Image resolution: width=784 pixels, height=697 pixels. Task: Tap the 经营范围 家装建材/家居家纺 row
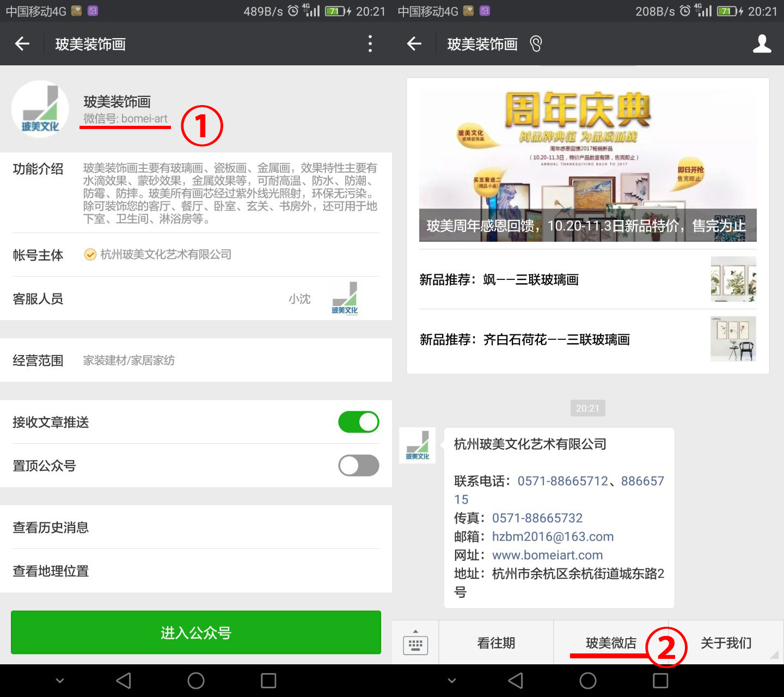pos(196,360)
